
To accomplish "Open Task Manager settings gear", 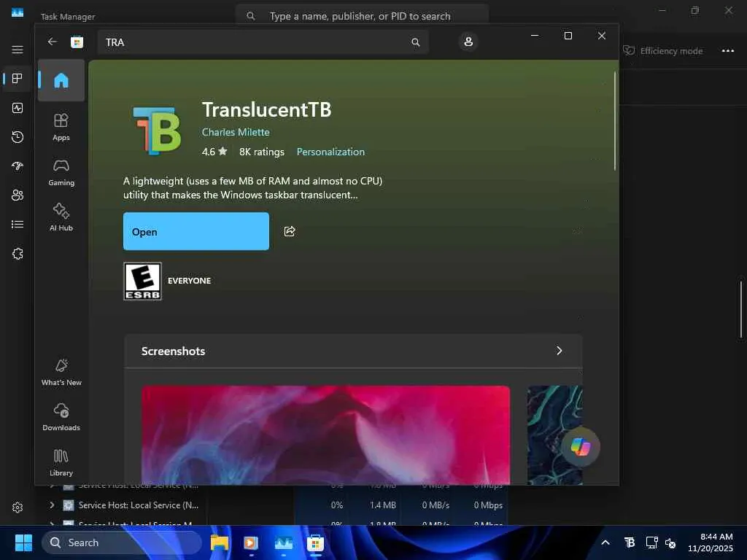I will (x=18, y=507).
